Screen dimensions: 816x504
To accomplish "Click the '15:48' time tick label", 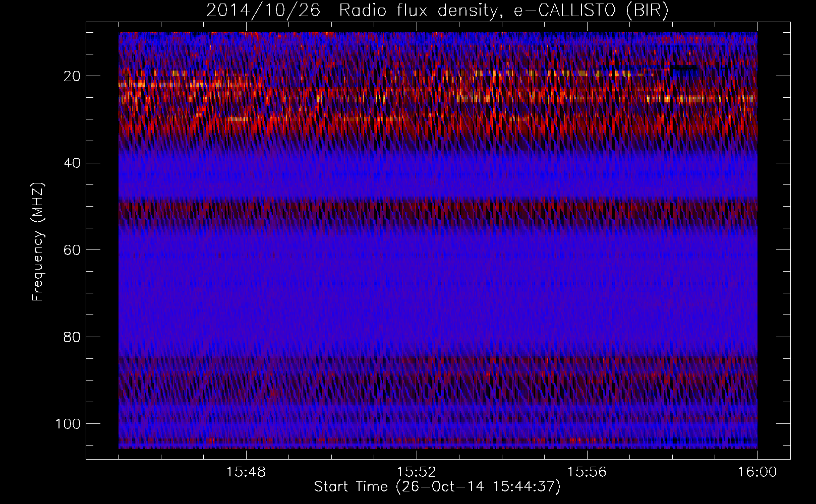I will click(246, 472).
